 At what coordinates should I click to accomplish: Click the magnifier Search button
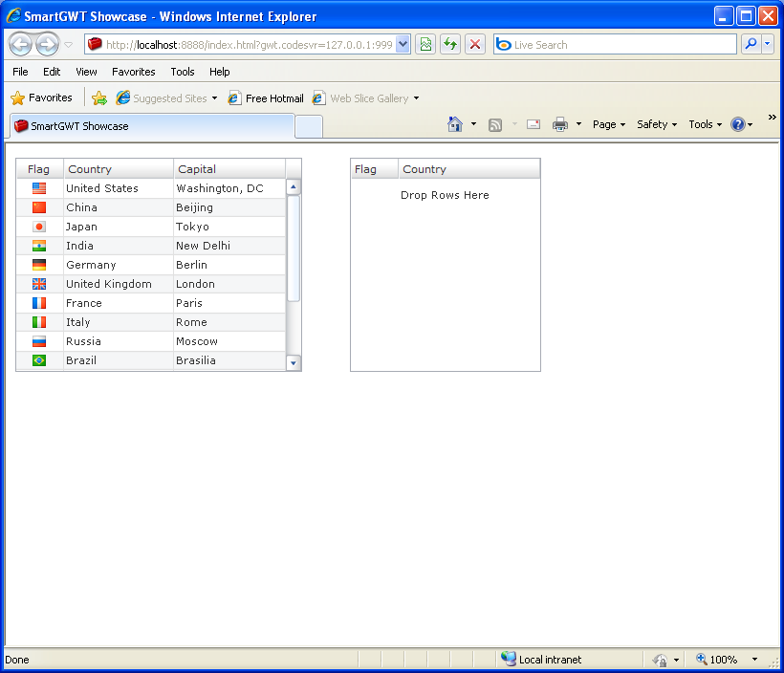pyautogui.click(x=751, y=45)
